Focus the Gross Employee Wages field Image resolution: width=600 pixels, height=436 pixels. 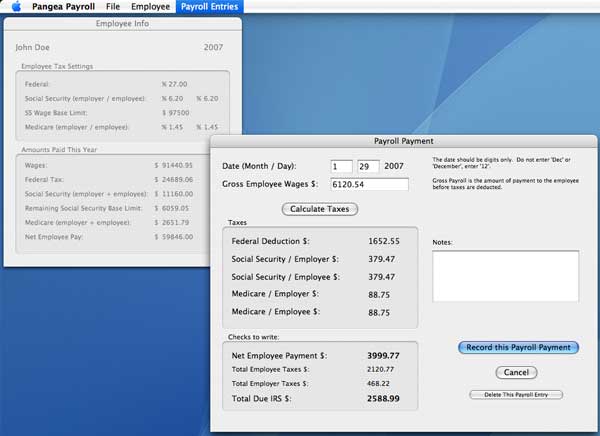pos(368,184)
